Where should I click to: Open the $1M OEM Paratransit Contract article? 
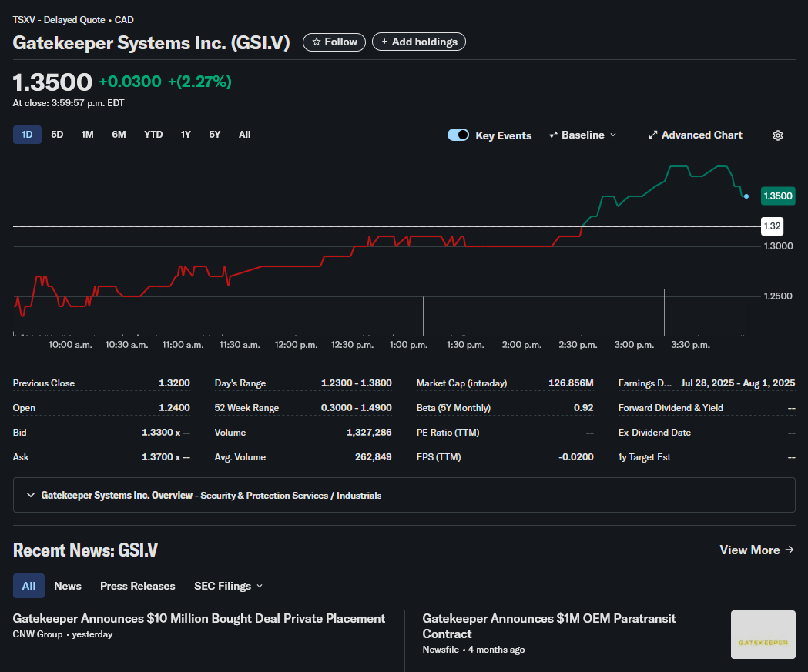pyautogui.click(x=548, y=626)
